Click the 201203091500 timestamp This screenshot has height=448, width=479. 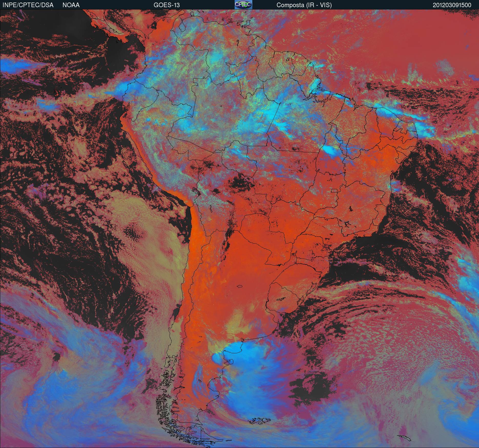(x=452, y=5)
